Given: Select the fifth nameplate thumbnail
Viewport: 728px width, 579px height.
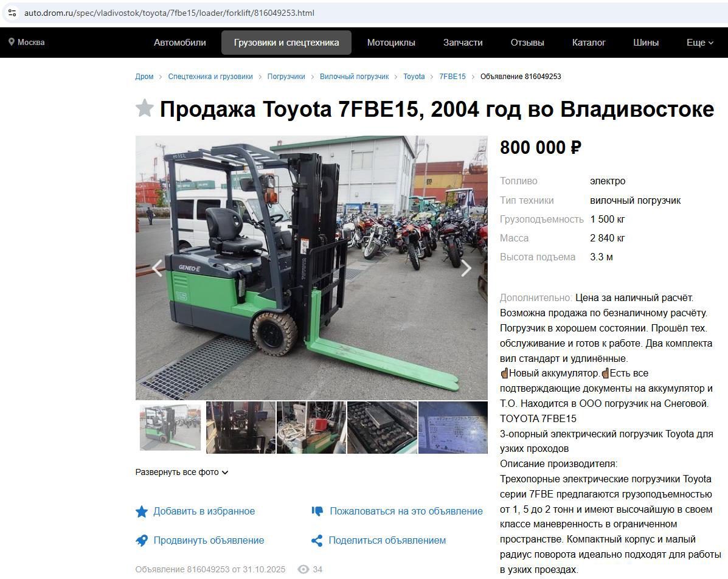Looking at the screenshot, I should click(452, 428).
